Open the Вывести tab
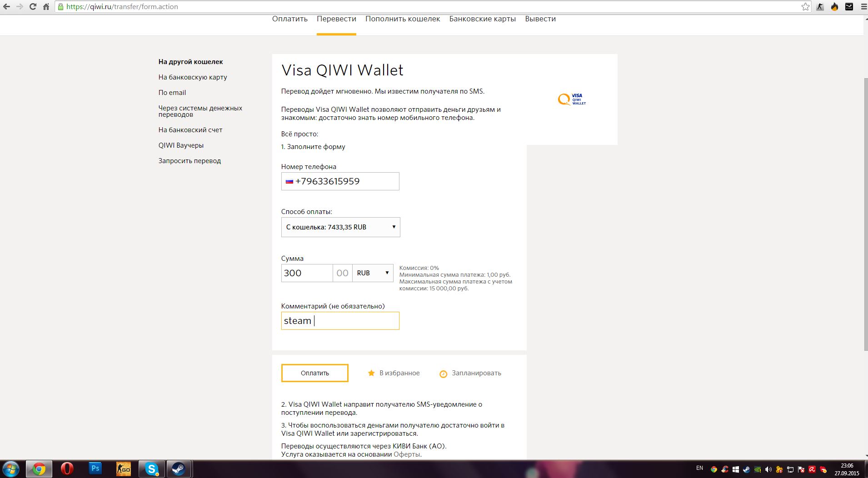Viewport: 868px width, 478px height. pyautogui.click(x=540, y=19)
